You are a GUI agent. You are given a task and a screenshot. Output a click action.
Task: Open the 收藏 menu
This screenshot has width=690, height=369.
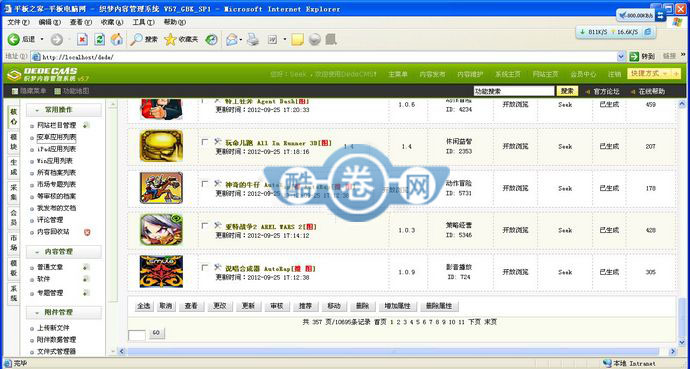[x=112, y=22]
